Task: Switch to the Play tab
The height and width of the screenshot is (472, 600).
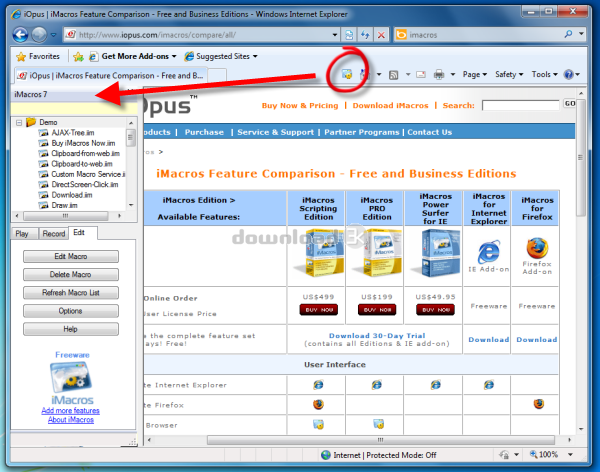Action: click(x=22, y=234)
